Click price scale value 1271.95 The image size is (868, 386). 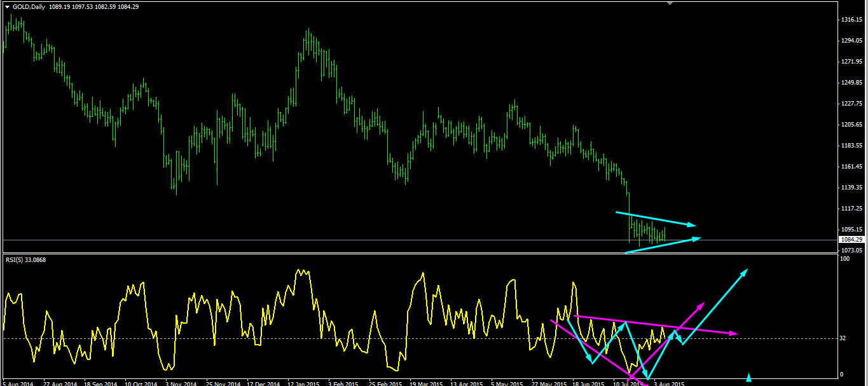click(x=851, y=62)
